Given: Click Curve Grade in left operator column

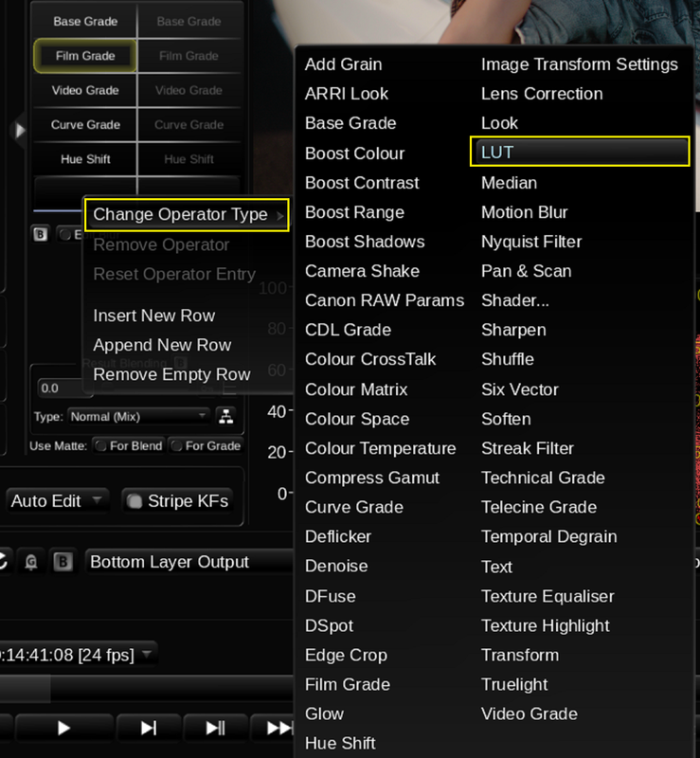Looking at the screenshot, I should tap(85, 125).
